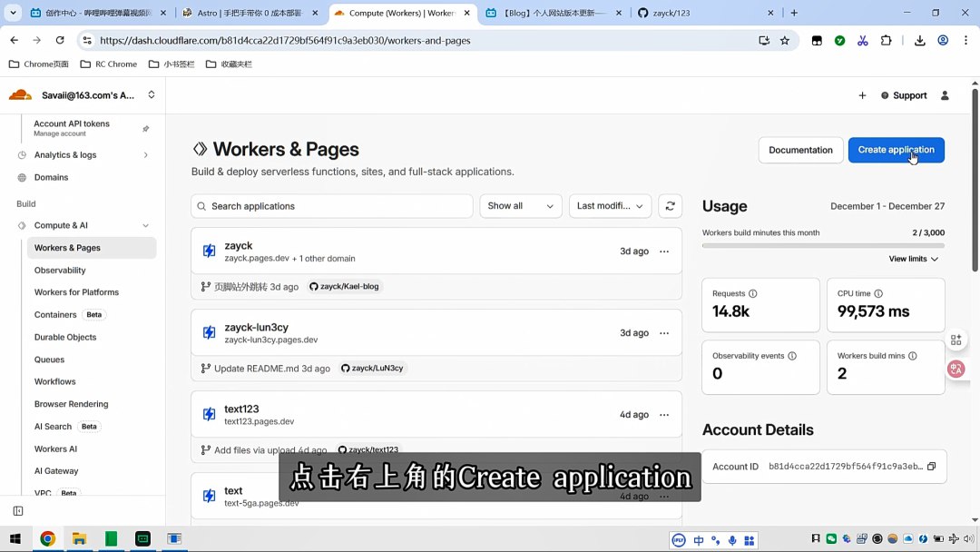
Task: Copy the Account ID value
Action: click(931, 467)
